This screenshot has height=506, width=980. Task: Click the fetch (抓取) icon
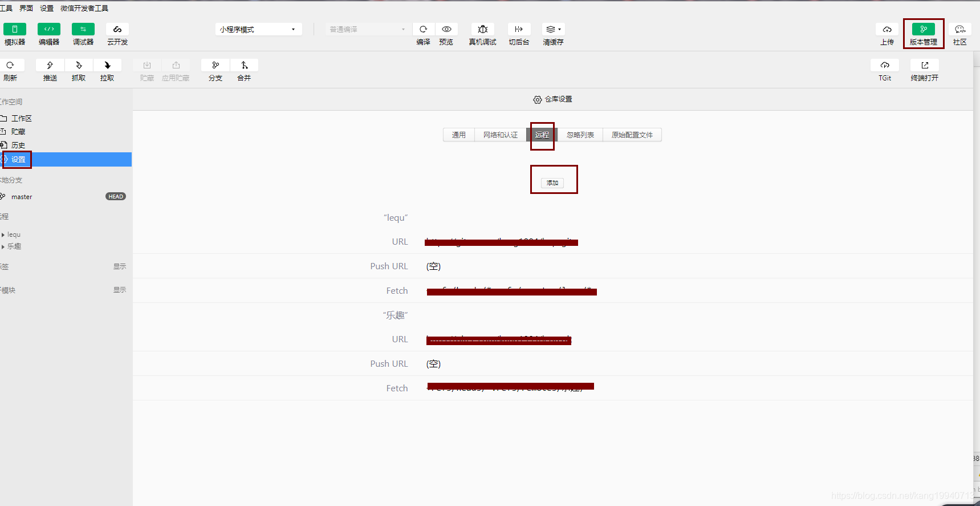pos(79,65)
